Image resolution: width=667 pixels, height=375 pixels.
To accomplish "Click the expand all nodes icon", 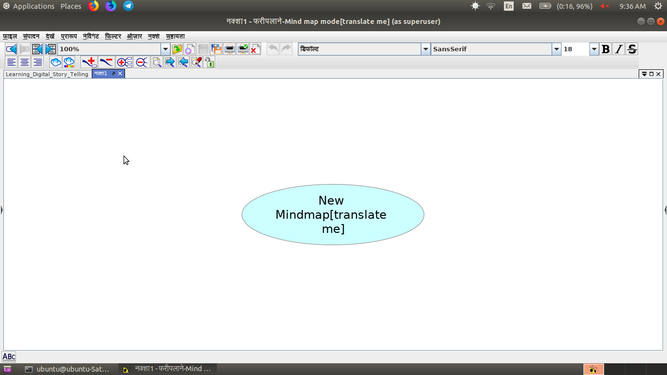I will coord(124,62).
